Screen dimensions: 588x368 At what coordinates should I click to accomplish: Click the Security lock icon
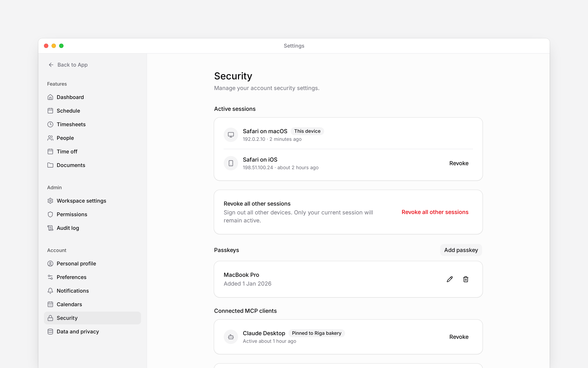50,318
